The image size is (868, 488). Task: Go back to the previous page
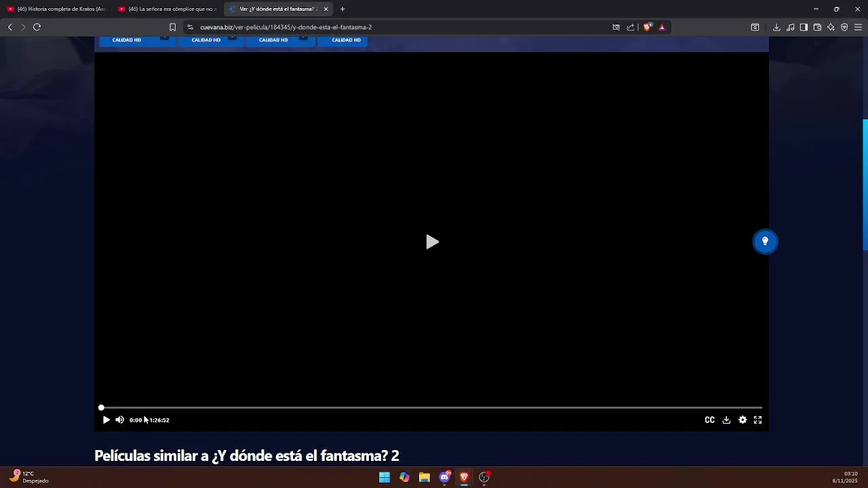click(x=9, y=27)
